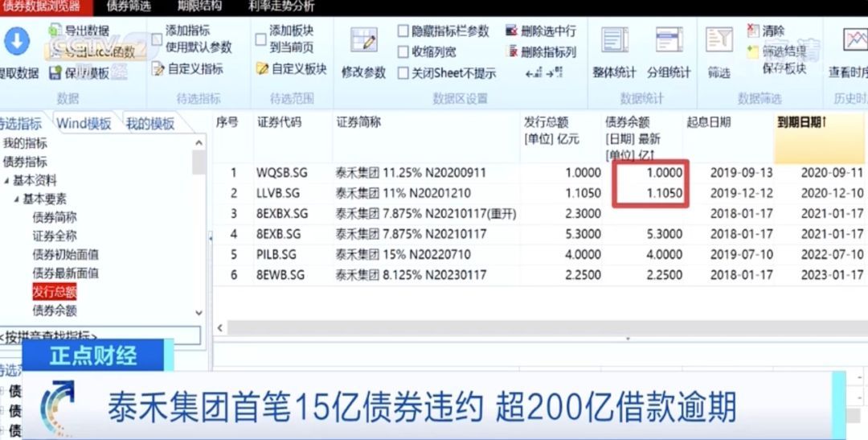Open 分组统计 grouped statistics tool
Viewport: 868px width, 440px height.
tap(669, 40)
